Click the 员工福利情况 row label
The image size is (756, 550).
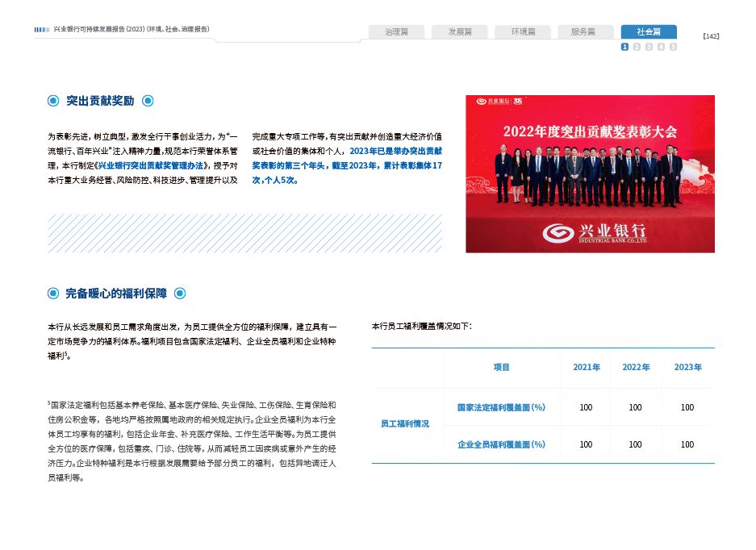406,423
